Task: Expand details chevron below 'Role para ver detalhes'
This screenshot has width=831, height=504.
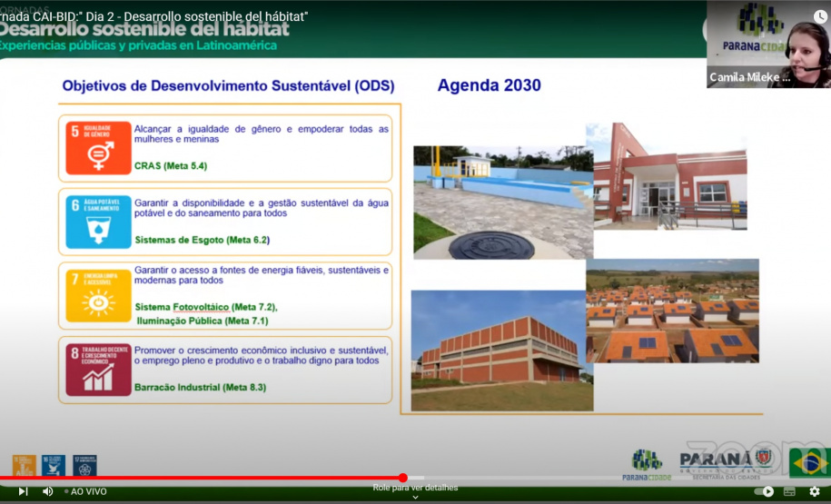Action: 416,497
